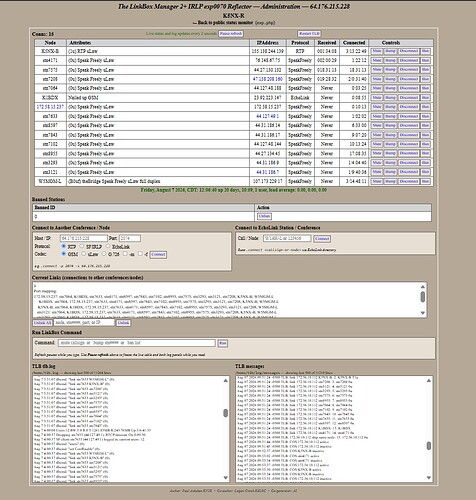476x500 pixels.
Task: Unban the listed banned ID
Action: click(x=264, y=216)
